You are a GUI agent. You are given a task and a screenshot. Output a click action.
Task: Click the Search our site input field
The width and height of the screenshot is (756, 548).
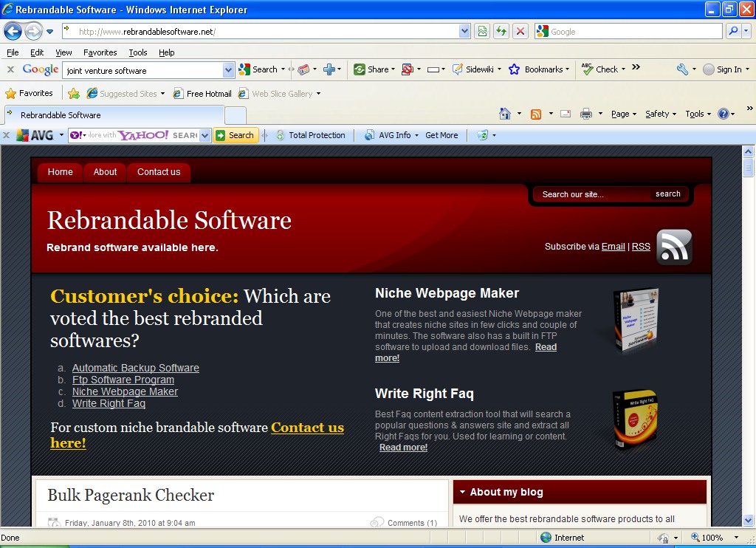tap(593, 194)
